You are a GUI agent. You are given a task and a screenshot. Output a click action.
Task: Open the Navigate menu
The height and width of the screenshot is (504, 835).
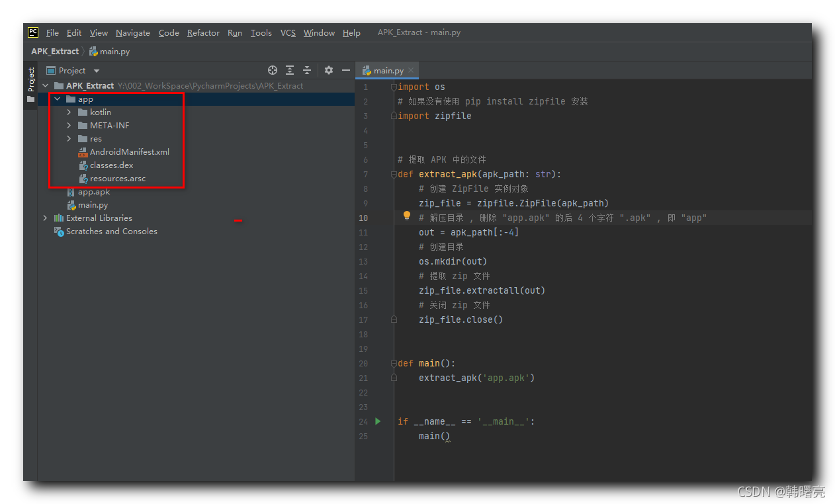click(x=133, y=32)
